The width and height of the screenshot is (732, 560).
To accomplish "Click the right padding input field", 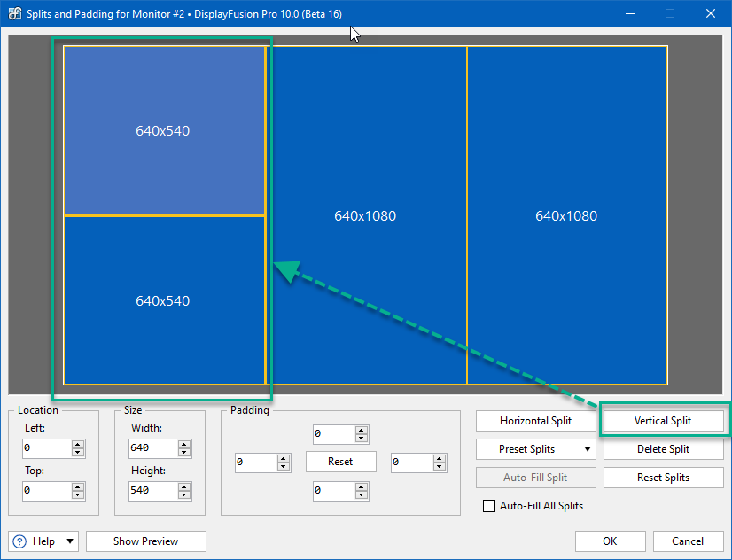I will coord(412,462).
